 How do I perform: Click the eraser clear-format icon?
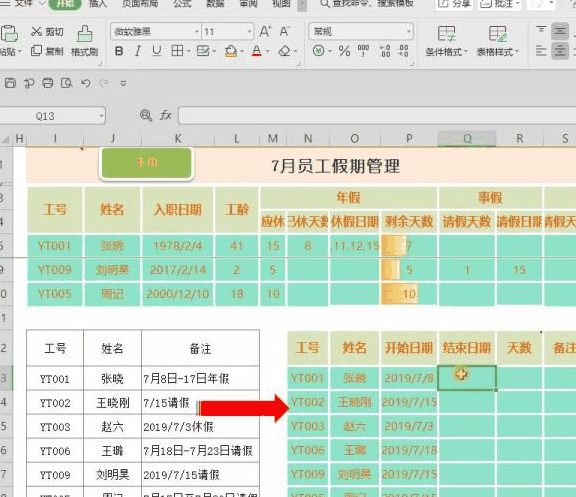click(285, 51)
